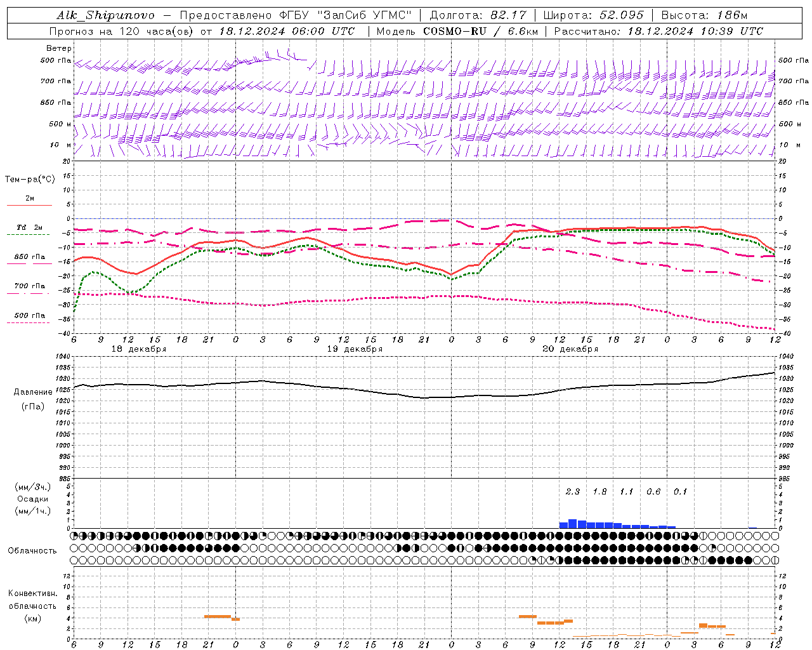
Task: Select the 'Долгота: 82.17' longitude value
Action: pyautogui.click(x=478, y=15)
